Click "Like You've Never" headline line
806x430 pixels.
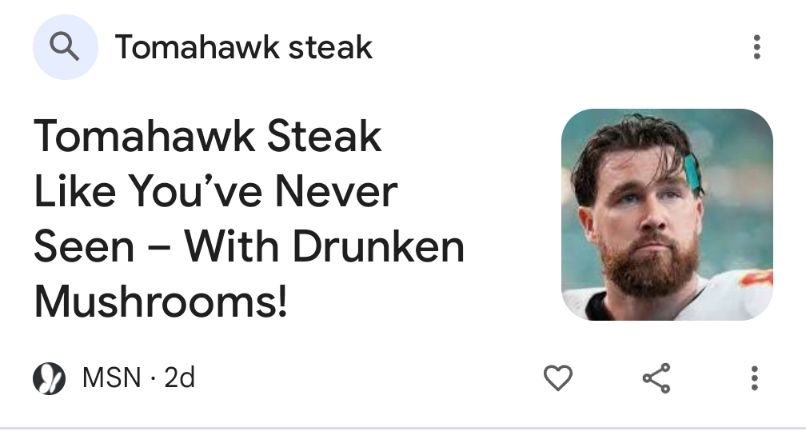click(x=216, y=191)
